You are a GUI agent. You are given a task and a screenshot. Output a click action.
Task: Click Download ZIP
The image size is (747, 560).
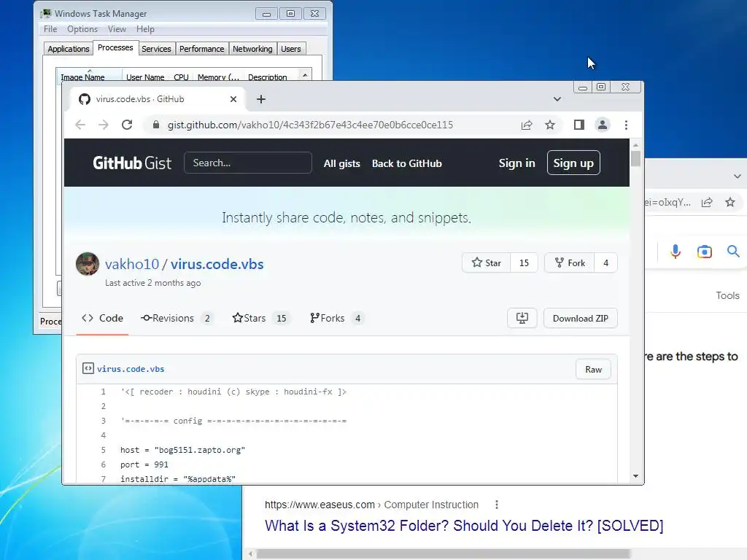[x=580, y=318]
